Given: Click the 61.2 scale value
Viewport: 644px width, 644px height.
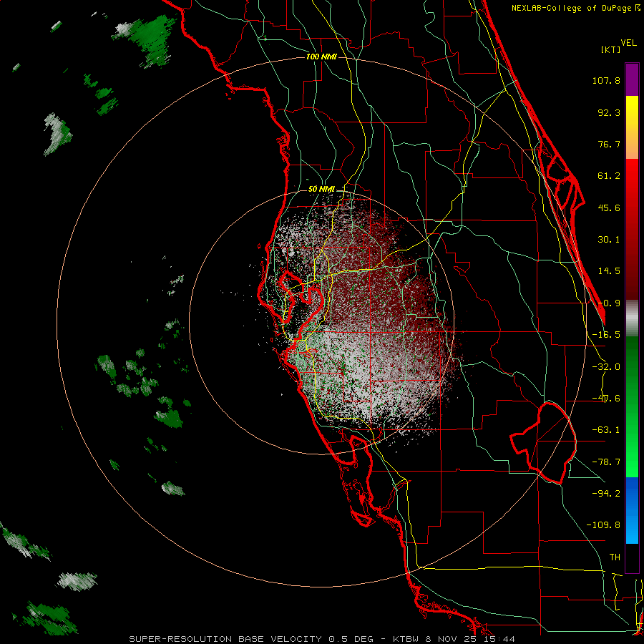Looking at the screenshot, I should tap(609, 176).
